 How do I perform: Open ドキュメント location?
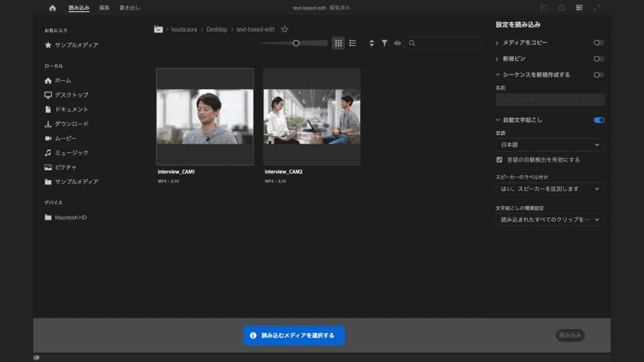[x=72, y=109]
